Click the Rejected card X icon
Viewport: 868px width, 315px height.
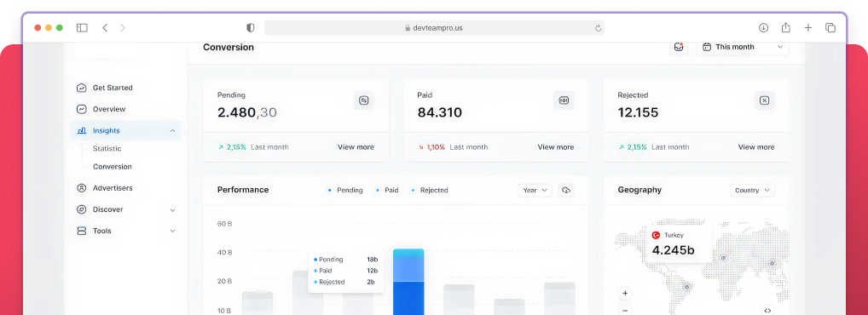coord(764,100)
